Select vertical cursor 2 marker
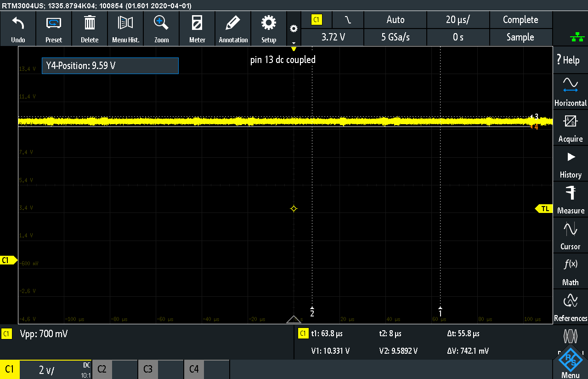 tap(312, 312)
